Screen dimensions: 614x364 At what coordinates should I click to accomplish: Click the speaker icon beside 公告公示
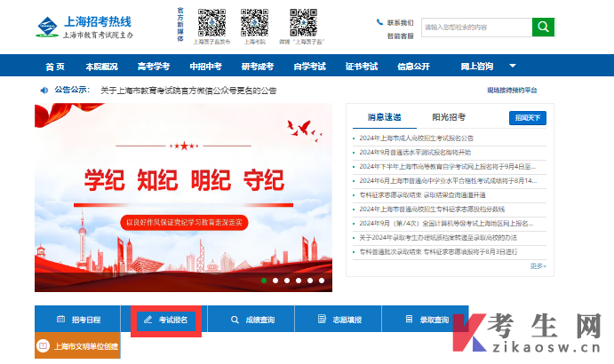(x=44, y=91)
